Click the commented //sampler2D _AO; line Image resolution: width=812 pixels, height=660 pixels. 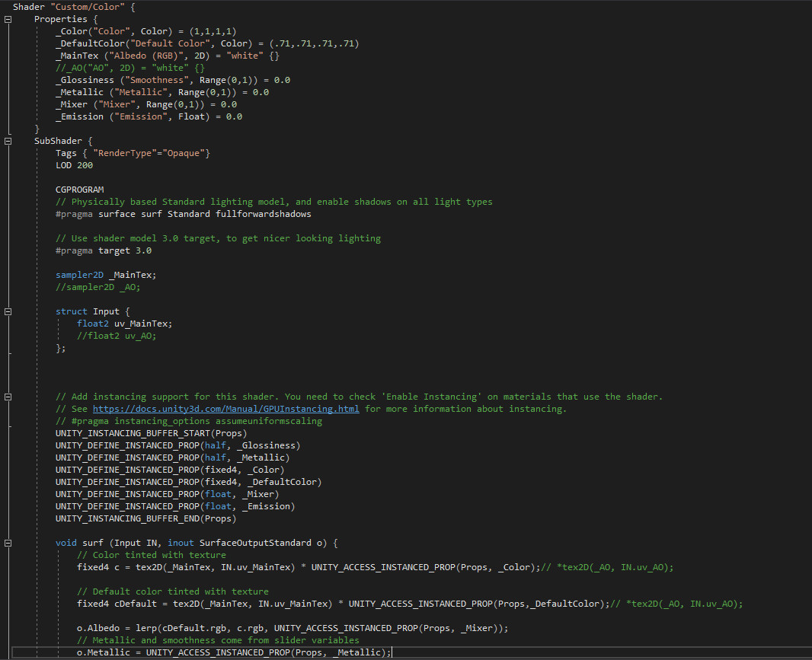point(98,287)
